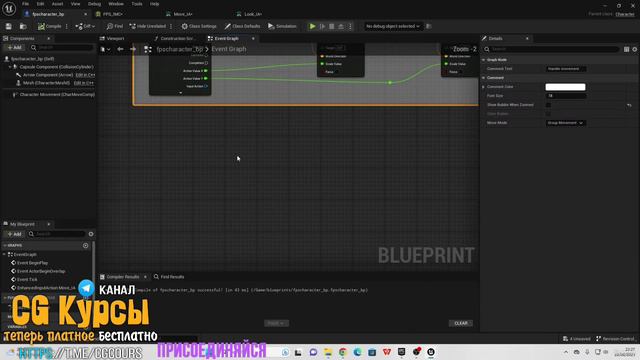
Task: Open Edit in C++ for Arrow Component
Action: [x=85, y=75]
